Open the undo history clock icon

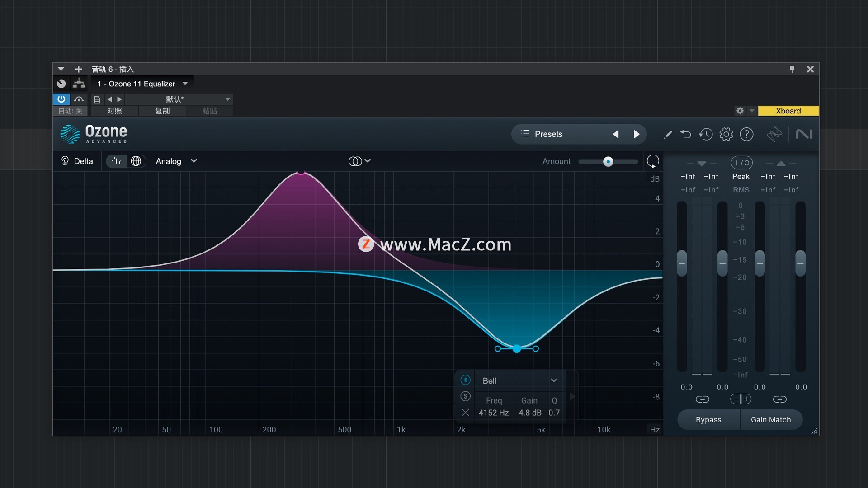(706, 134)
